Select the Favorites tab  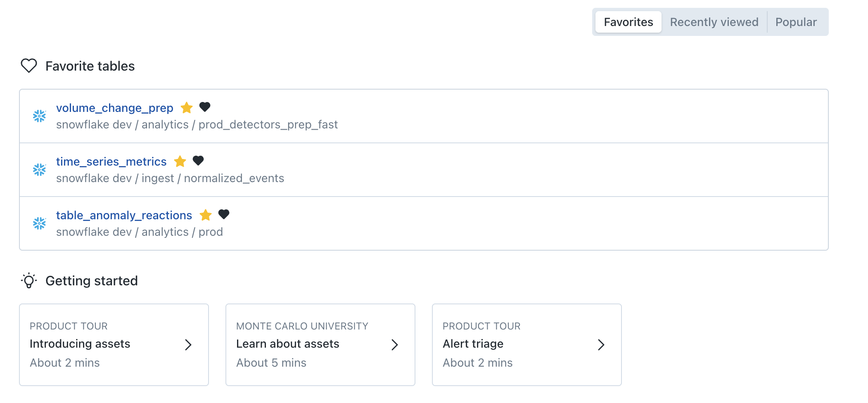point(628,22)
